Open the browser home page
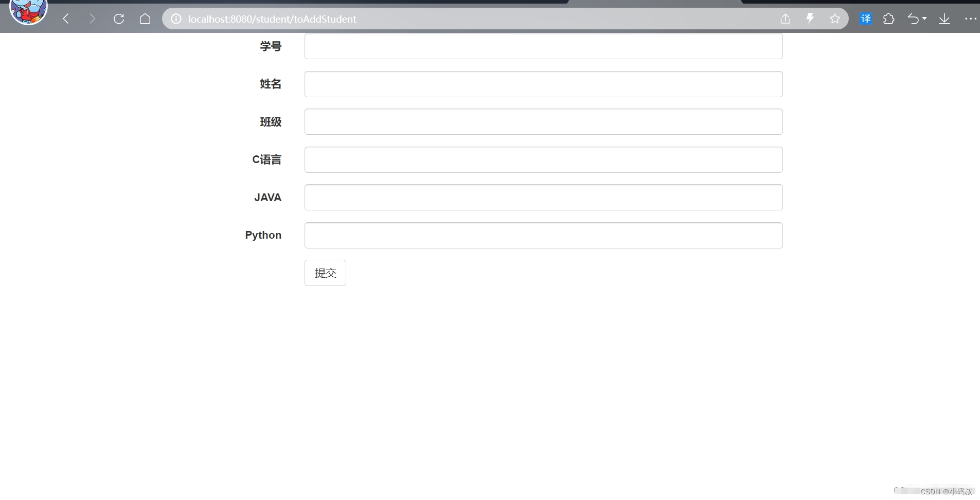Viewport: 980px width, 500px height. tap(146, 19)
